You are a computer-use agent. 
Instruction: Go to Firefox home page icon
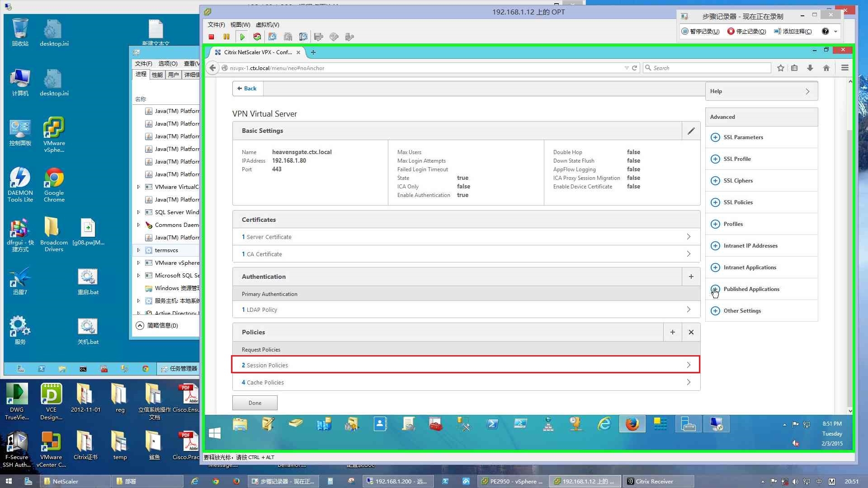(x=826, y=68)
